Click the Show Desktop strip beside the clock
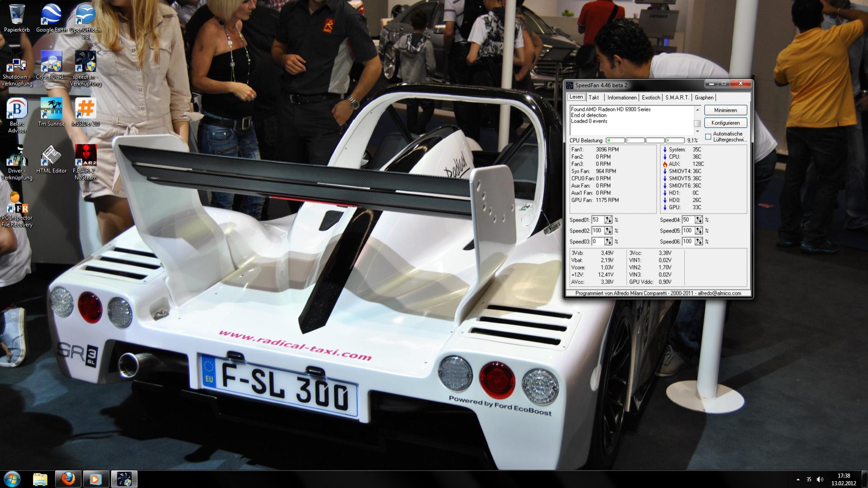Image resolution: width=868 pixels, height=488 pixels. (864, 479)
